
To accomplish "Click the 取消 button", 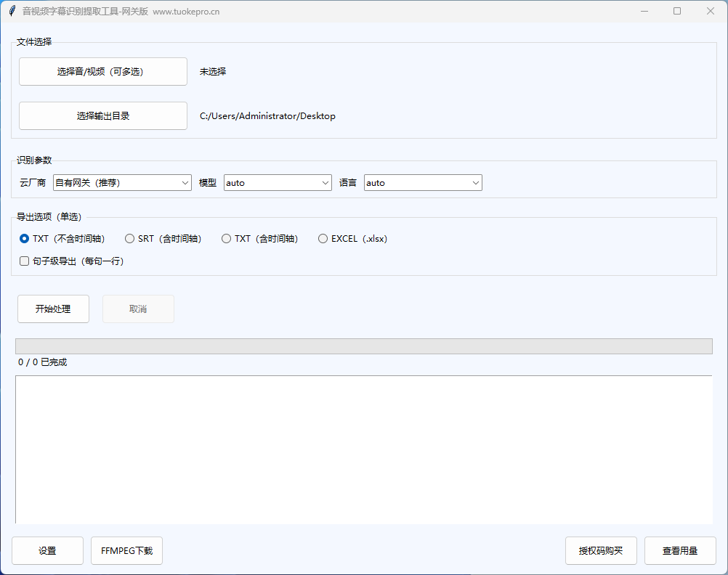I will tap(137, 309).
